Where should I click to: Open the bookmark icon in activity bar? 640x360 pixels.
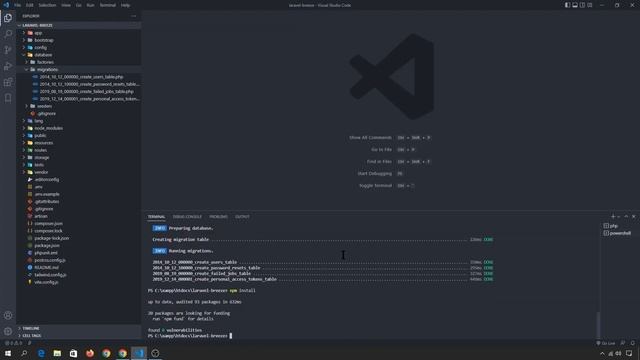[8, 98]
